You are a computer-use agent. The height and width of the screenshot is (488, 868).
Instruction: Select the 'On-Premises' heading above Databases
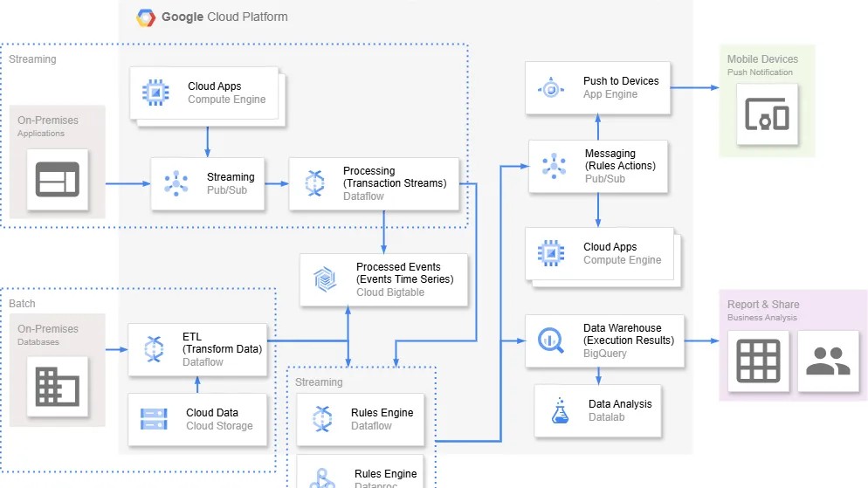click(x=48, y=328)
